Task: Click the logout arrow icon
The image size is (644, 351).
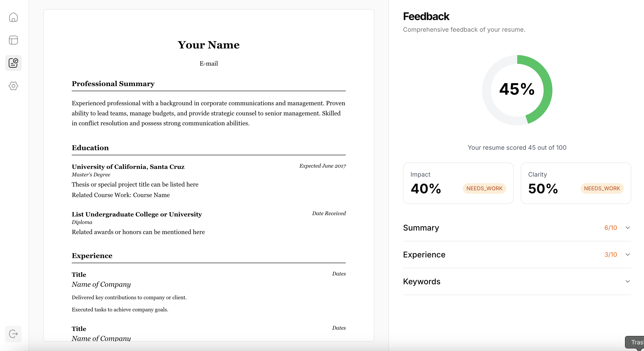Action: click(13, 334)
